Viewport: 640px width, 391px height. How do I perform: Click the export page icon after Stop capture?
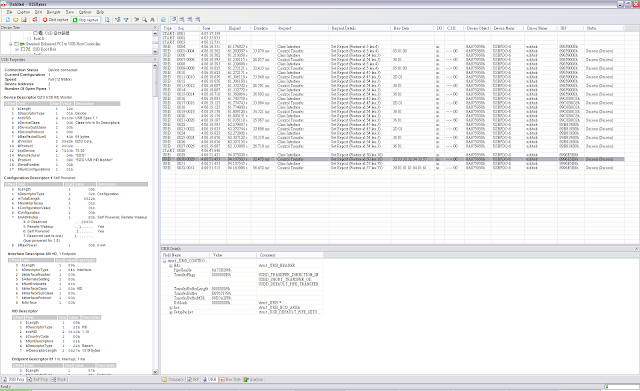coord(107,20)
